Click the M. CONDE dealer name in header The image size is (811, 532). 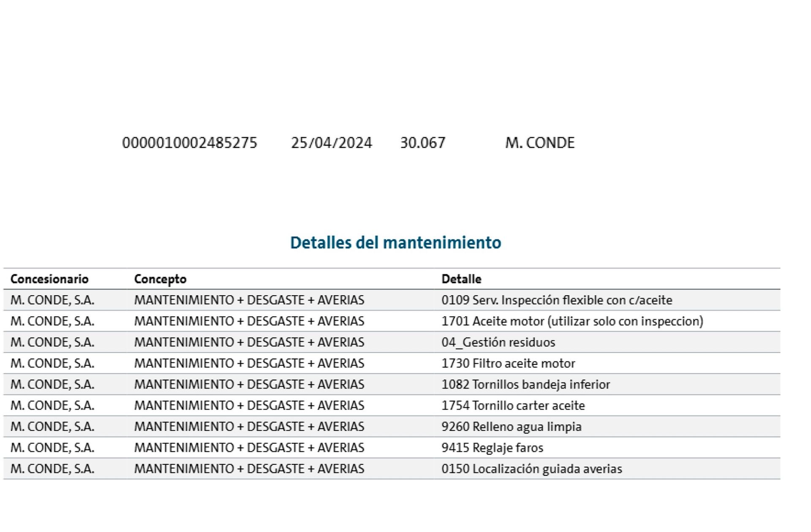(540, 143)
